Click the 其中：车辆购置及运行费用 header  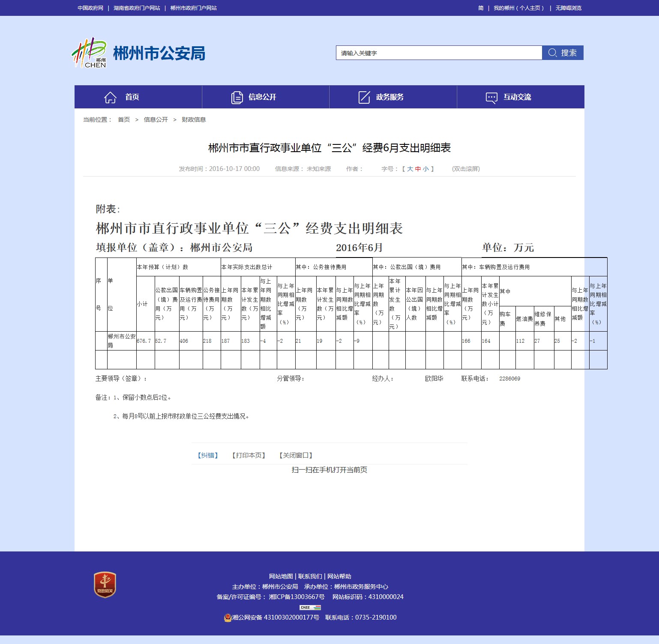tap(496, 267)
